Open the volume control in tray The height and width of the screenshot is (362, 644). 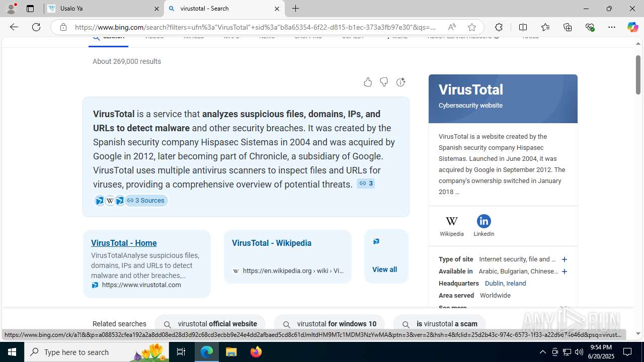click(x=579, y=352)
